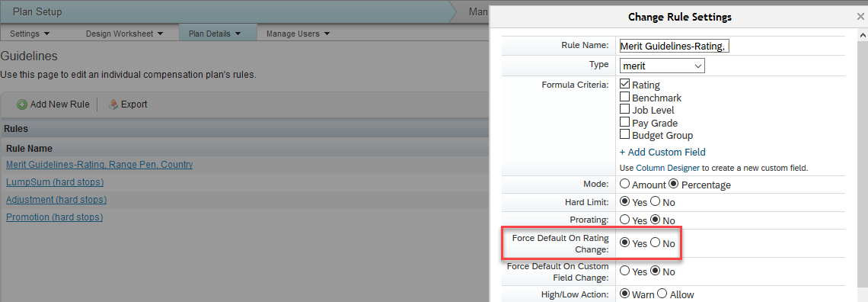
Task: Enable the Pay Grade checkbox
Action: (x=625, y=122)
